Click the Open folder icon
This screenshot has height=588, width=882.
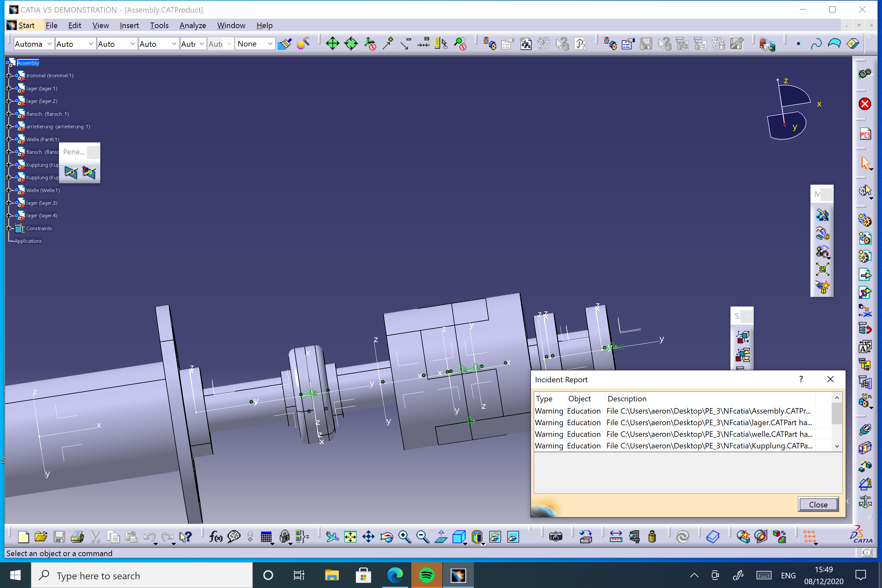tap(41, 537)
